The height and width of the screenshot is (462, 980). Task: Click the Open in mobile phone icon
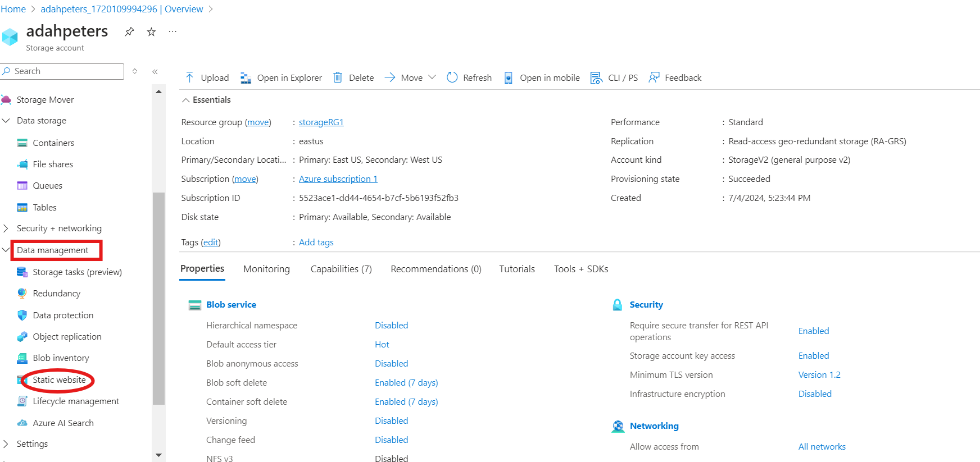pos(508,77)
